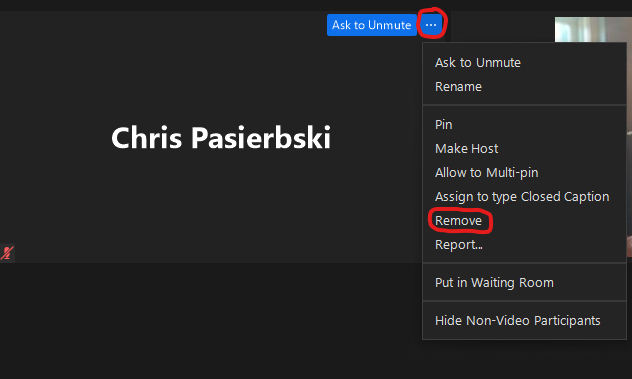Open the three-dots more options button
The image size is (632, 379).
pyautogui.click(x=431, y=25)
